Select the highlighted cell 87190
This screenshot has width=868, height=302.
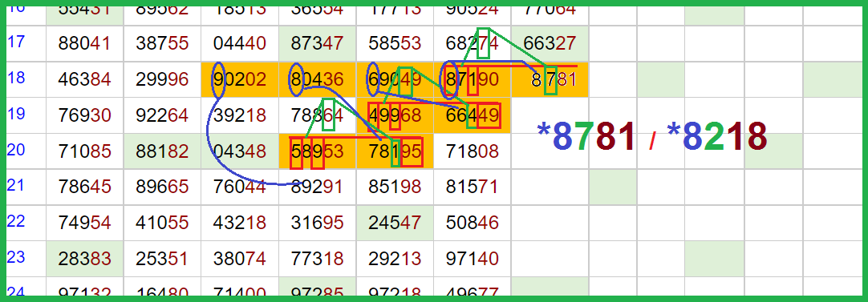(x=473, y=79)
